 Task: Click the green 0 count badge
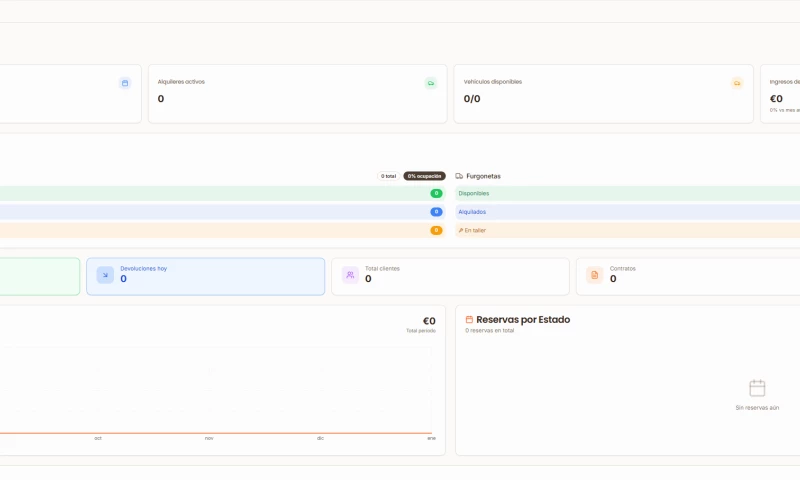(x=436, y=193)
